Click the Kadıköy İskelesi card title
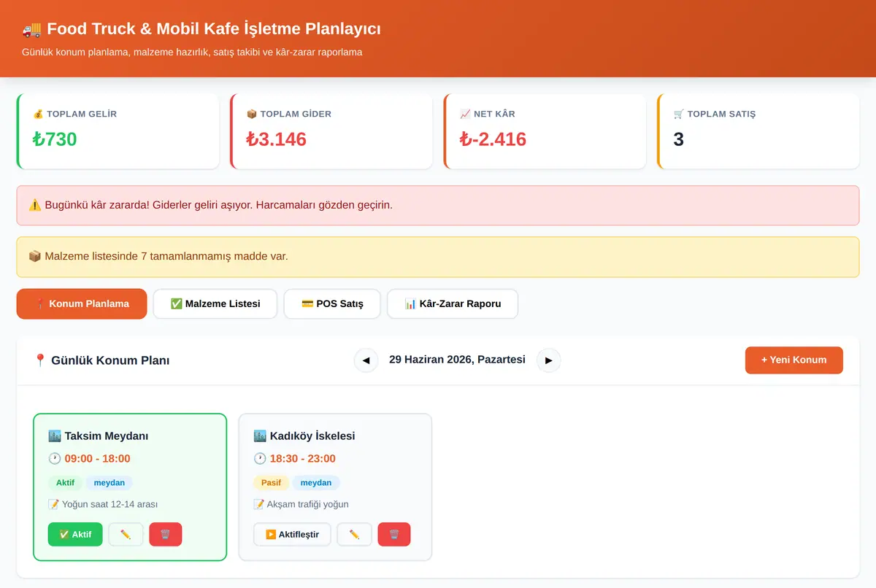This screenshot has height=588, width=876. [x=304, y=436]
